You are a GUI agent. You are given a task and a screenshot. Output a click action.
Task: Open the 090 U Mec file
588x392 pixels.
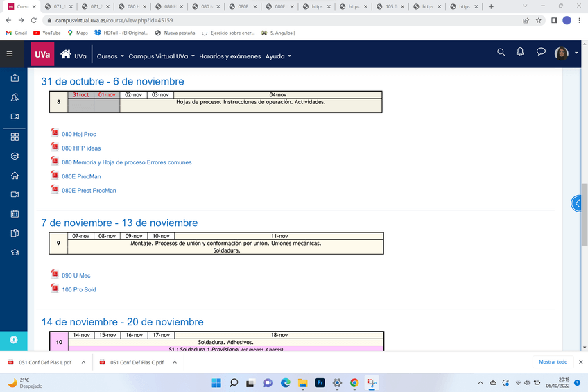(76, 275)
